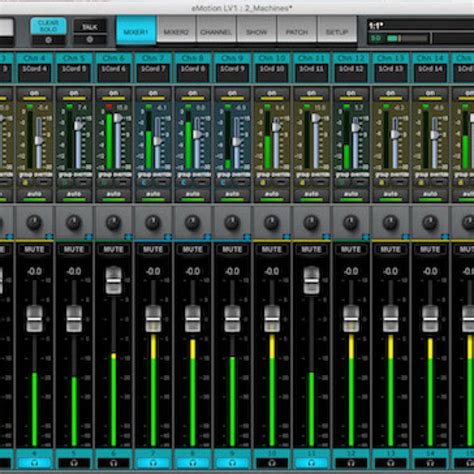
Task: Click the blue group indicator on Chn 7
Action: click(x=144, y=182)
